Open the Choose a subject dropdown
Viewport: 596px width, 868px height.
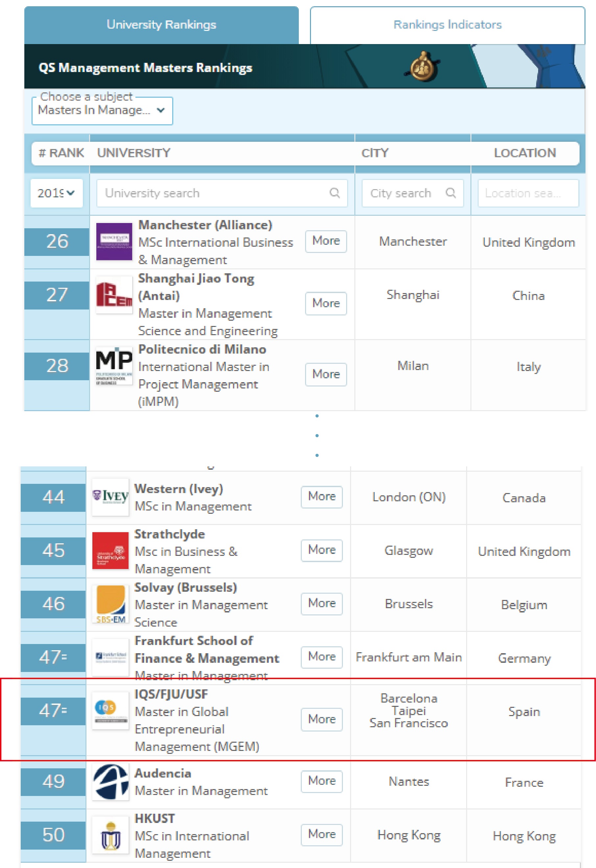102,110
